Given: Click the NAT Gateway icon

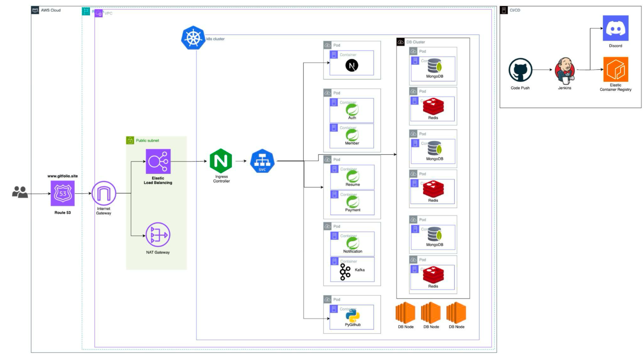Looking at the screenshot, I should (158, 235).
